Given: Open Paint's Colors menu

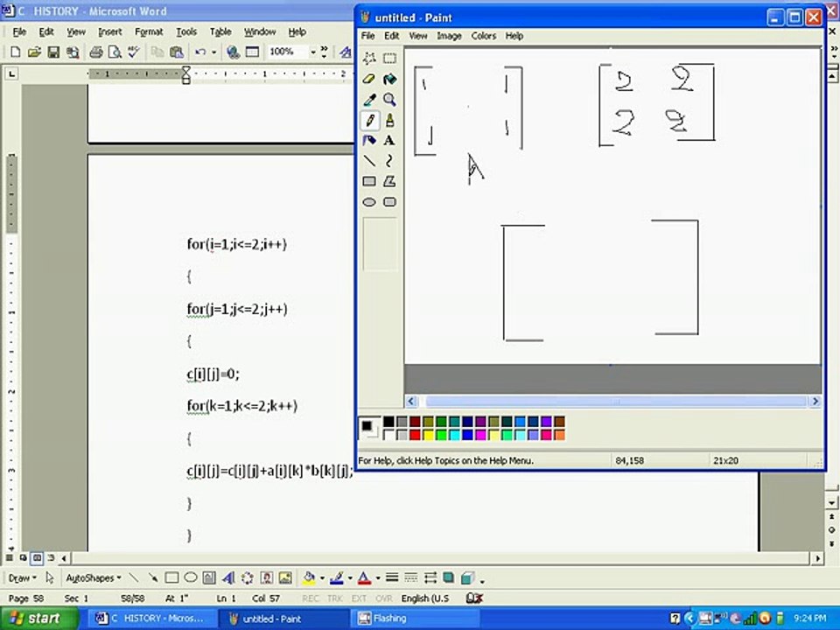Looking at the screenshot, I should (x=483, y=36).
